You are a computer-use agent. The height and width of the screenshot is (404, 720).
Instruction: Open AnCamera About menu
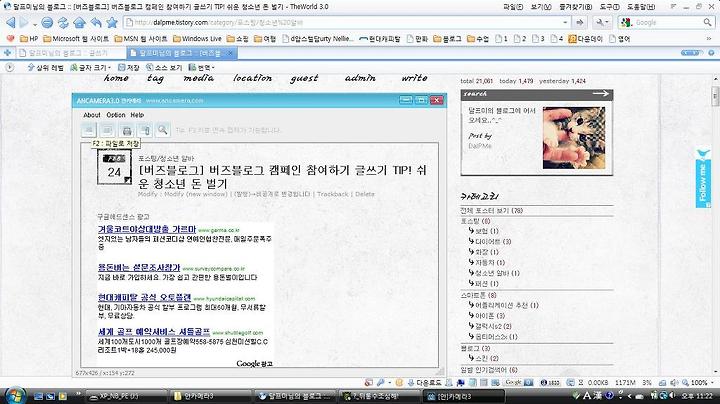tap(91, 115)
